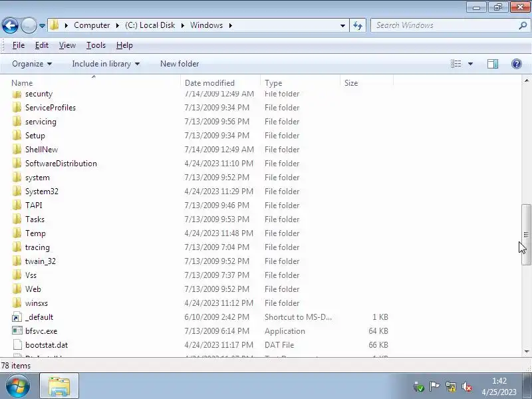532x399 pixels.
Task: Open the File menu
Action: 19,45
